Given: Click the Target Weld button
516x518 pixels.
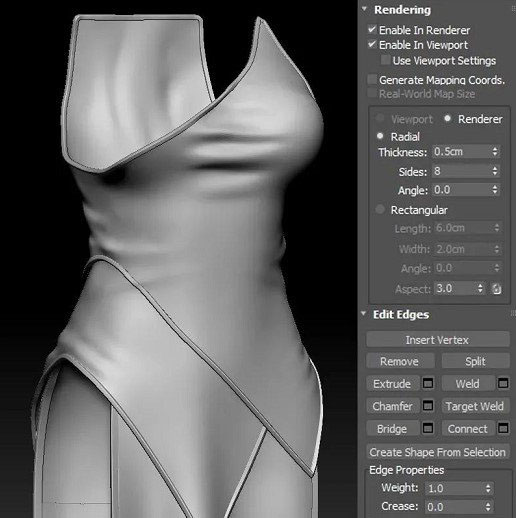Looking at the screenshot, I should click(475, 406).
